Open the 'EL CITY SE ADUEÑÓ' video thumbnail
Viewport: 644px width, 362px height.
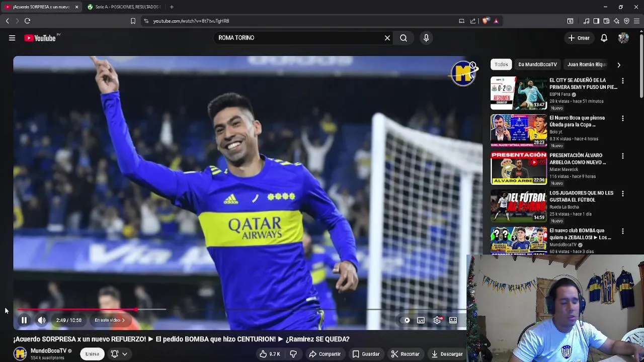[x=519, y=93]
